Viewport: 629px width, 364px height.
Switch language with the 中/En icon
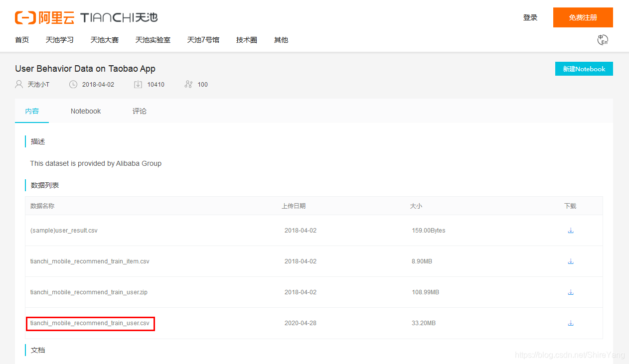pos(603,40)
